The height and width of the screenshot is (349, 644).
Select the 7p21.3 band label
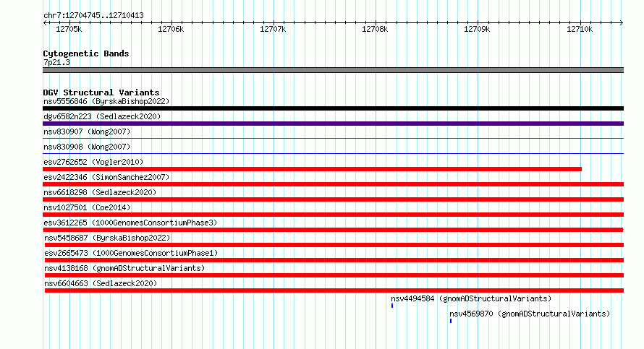[x=56, y=62]
